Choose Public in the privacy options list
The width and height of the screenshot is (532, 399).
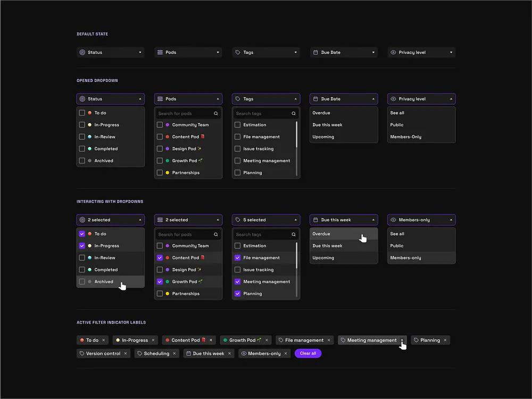397,124
